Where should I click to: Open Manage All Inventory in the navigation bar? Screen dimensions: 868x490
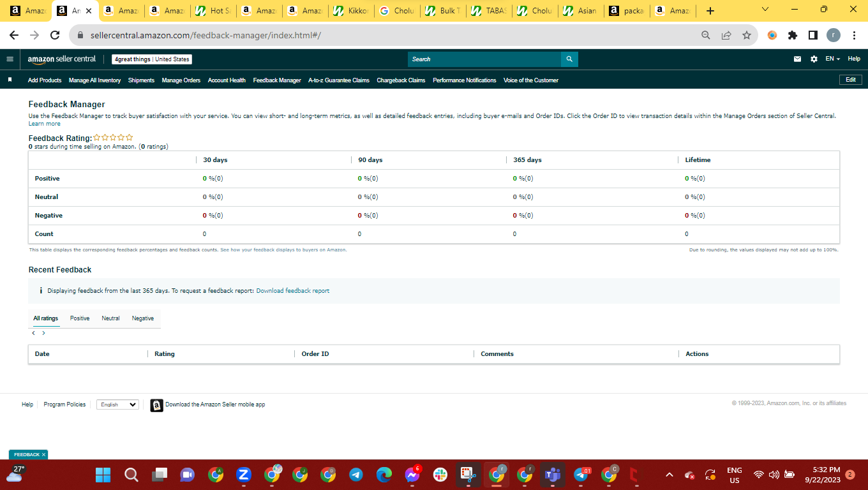[94, 80]
